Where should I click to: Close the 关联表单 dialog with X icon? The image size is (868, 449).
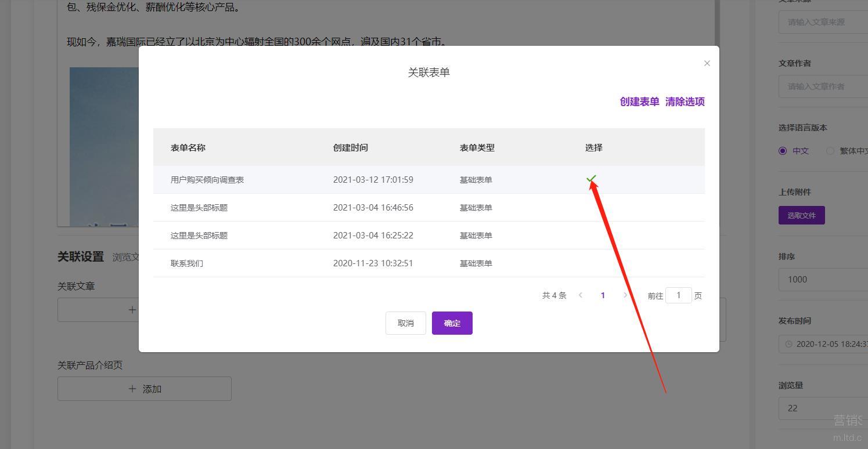pyautogui.click(x=707, y=63)
